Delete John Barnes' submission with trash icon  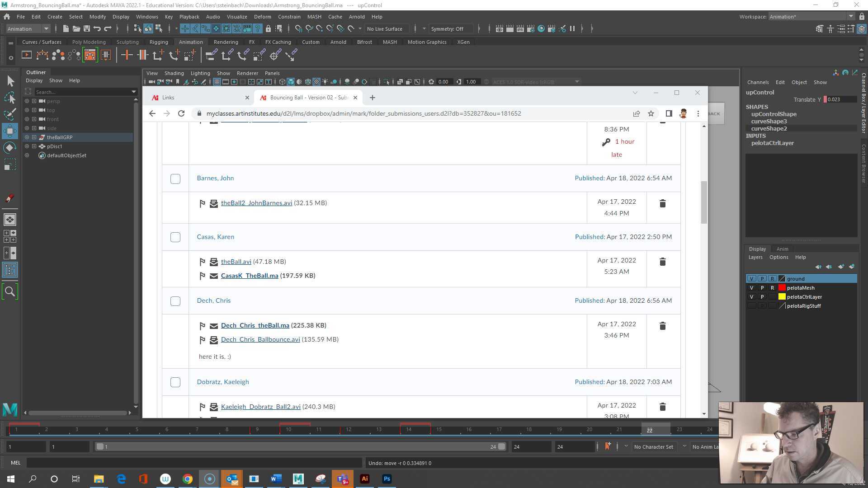point(662,203)
